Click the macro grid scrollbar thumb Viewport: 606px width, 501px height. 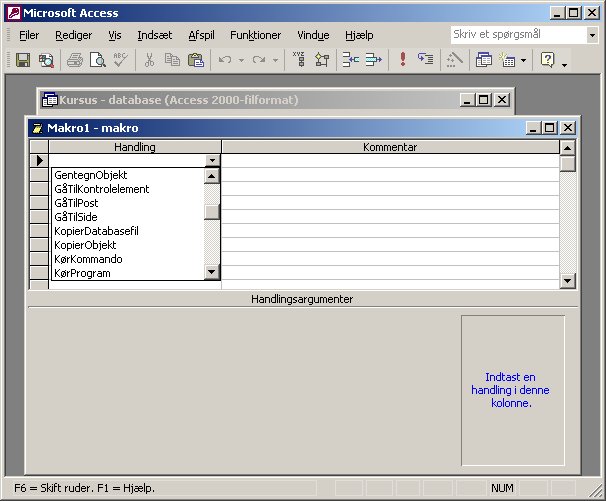567,164
